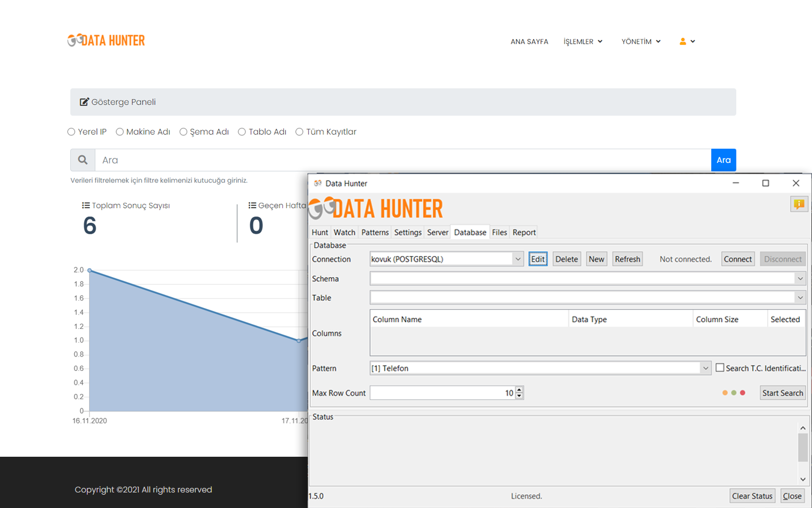Click the Max Row Count input field
This screenshot has height=508, width=812.
tap(442, 393)
